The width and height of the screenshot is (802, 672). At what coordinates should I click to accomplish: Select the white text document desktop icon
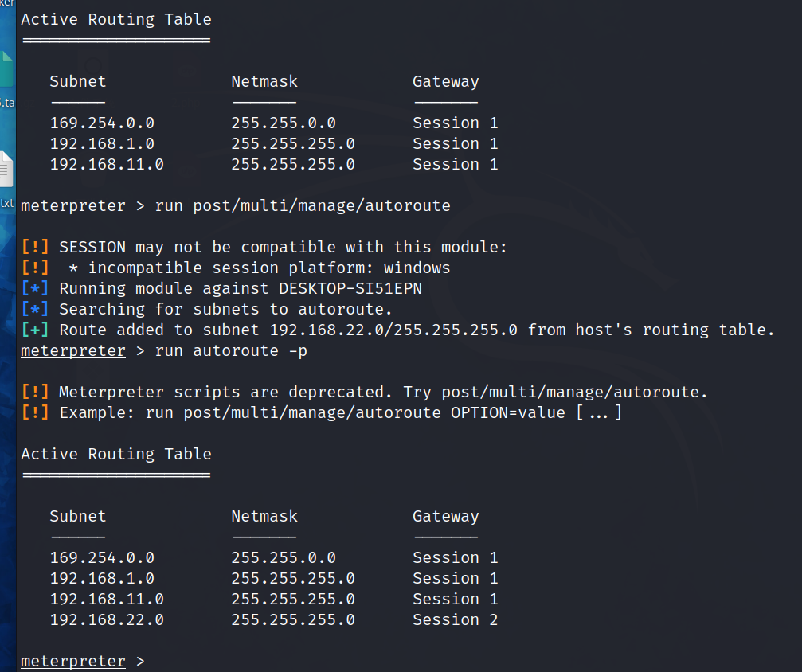pyautogui.click(x=6, y=169)
